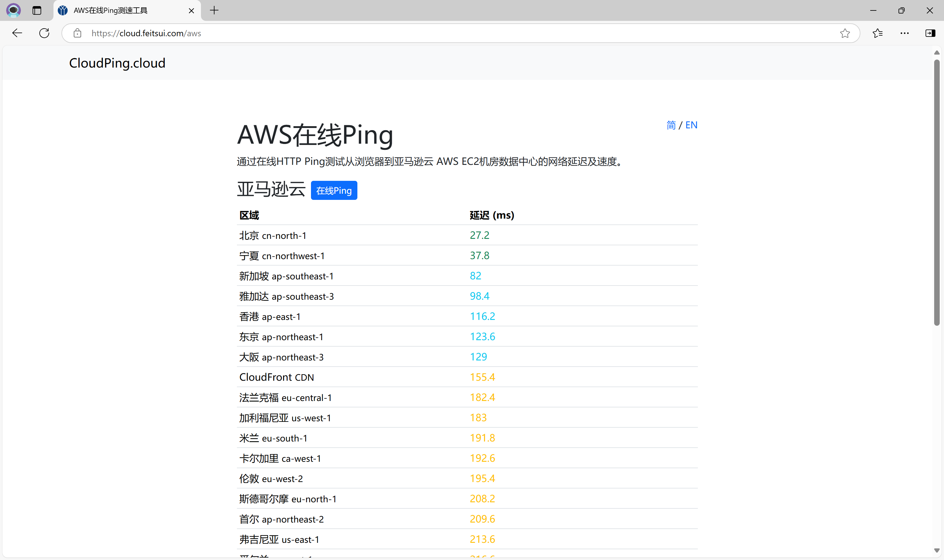This screenshot has width=944, height=560.
Task: Open the tab actions menu icon
Action: pos(37,10)
